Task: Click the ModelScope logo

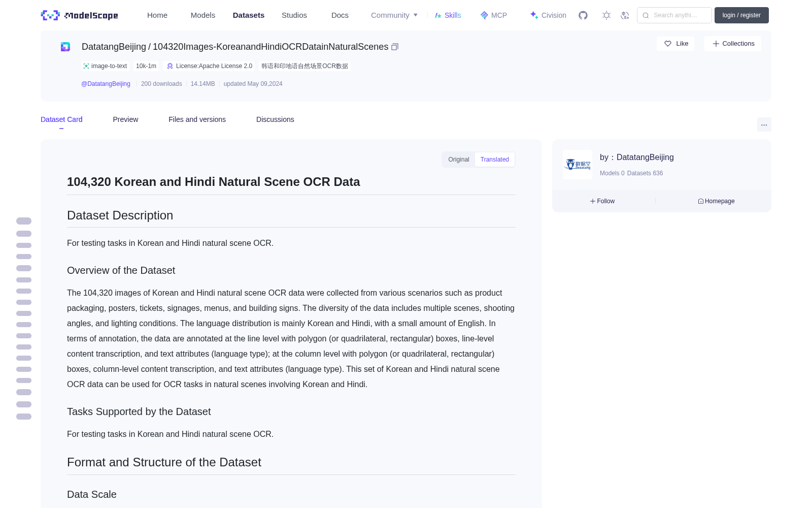Action: pos(80,15)
